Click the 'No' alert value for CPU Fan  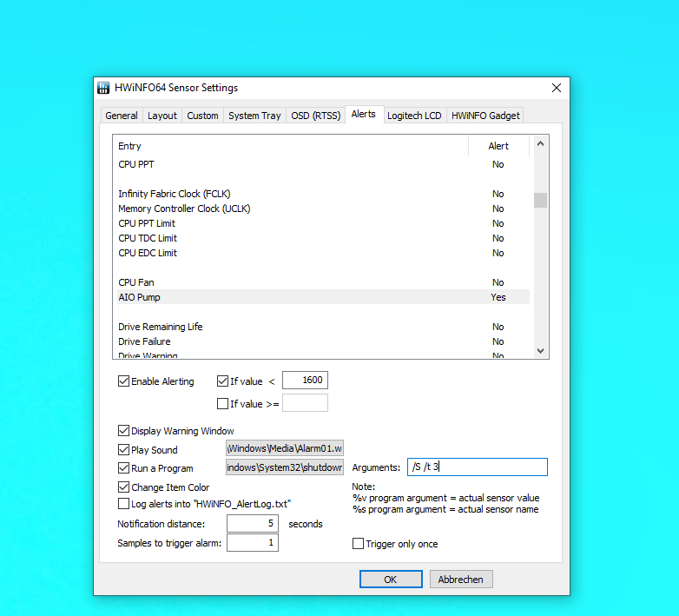point(498,282)
